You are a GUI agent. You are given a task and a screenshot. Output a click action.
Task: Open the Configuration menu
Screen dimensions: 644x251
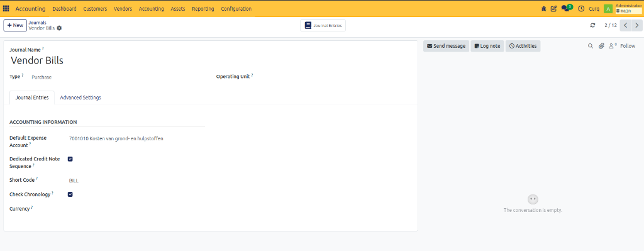(x=236, y=9)
